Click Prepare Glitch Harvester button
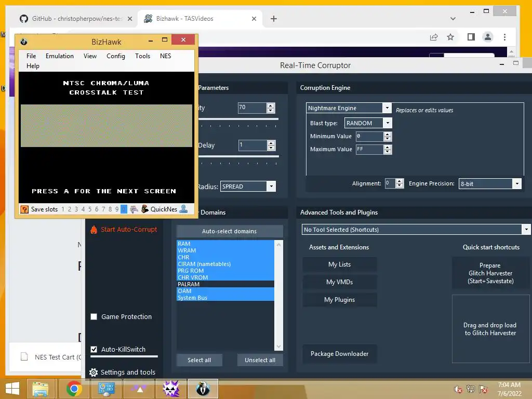This screenshot has height=399, width=532. 490,273
